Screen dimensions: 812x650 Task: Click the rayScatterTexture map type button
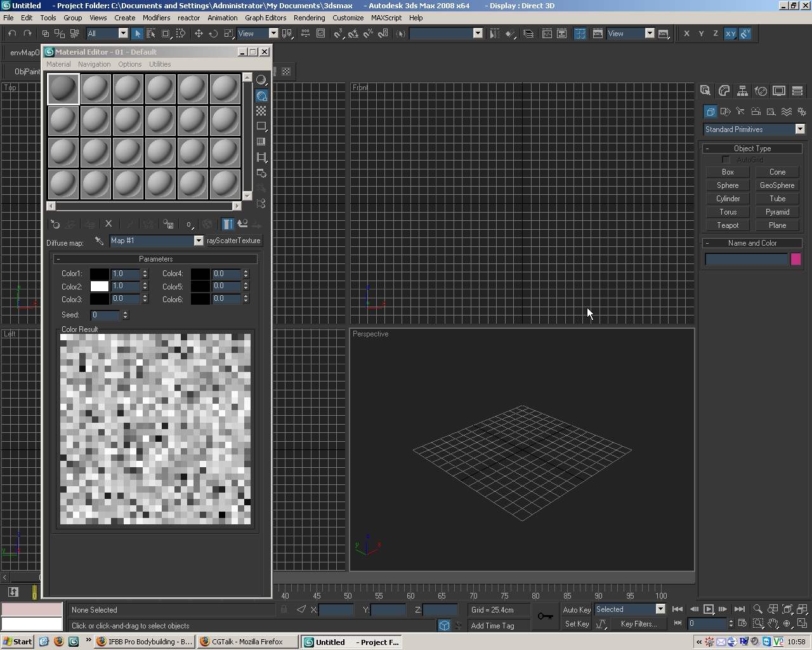click(x=233, y=241)
